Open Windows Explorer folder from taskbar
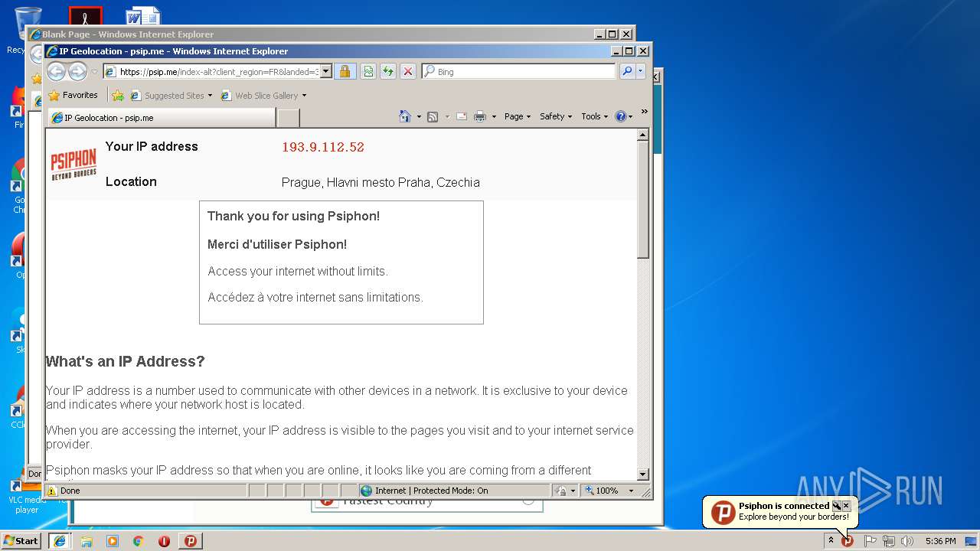The image size is (980, 551). click(87, 541)
